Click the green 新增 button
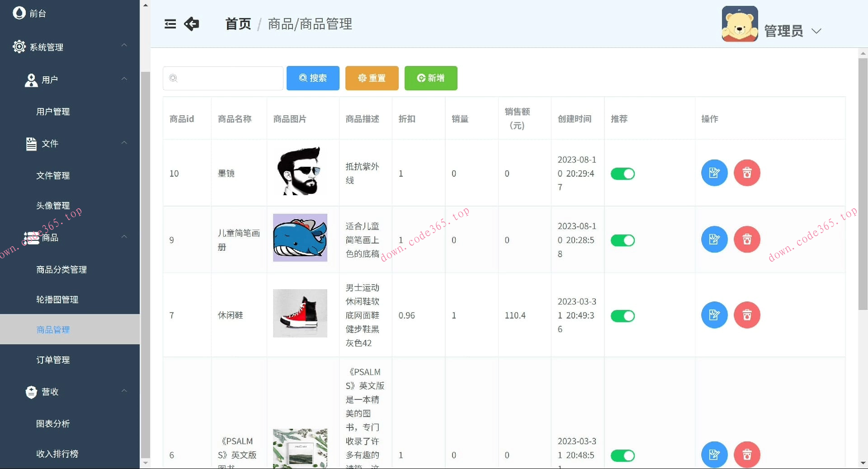The height and width of the screenshot is (469, 868). (430, 78)
